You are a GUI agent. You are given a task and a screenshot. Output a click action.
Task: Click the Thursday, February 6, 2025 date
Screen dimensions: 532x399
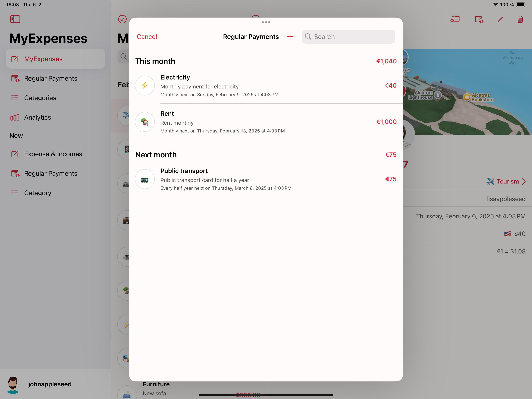pyautogui.click(x=471, y=216)
